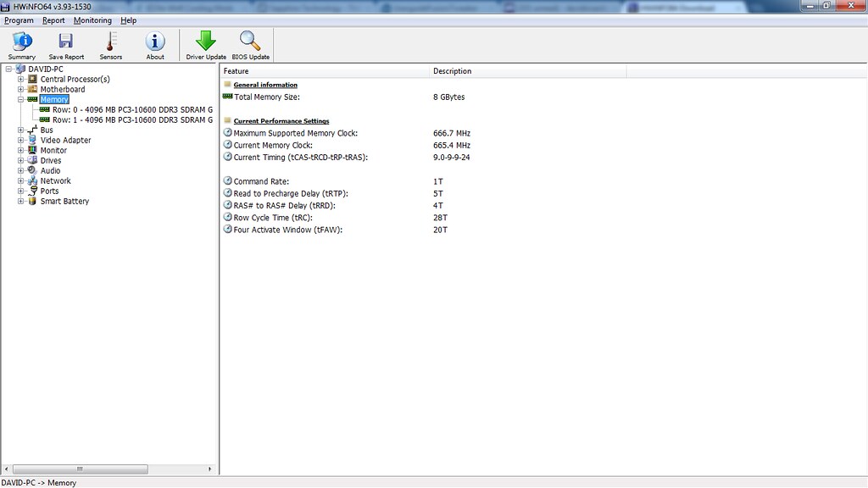Expand the Smart Battery node
Viewport: 868px width, 488px height.
click(20, 201)
